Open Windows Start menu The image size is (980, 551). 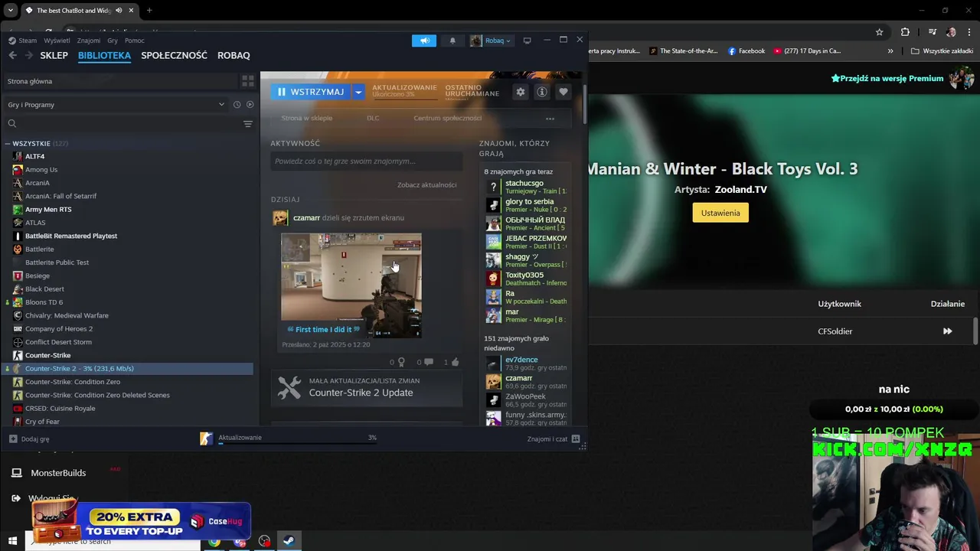click(12, 541)
